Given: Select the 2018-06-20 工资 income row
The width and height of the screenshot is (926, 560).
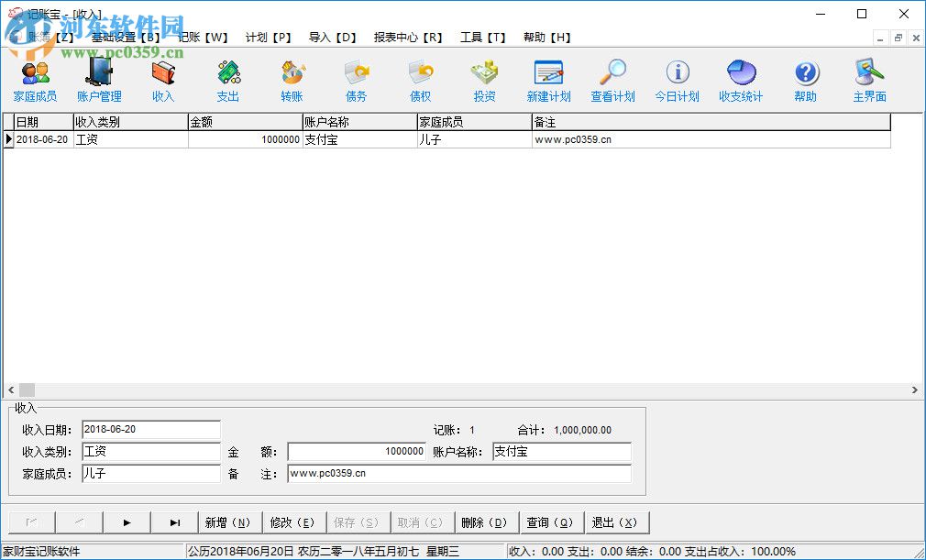Looking at the screenshot, I should pos(275,139).
